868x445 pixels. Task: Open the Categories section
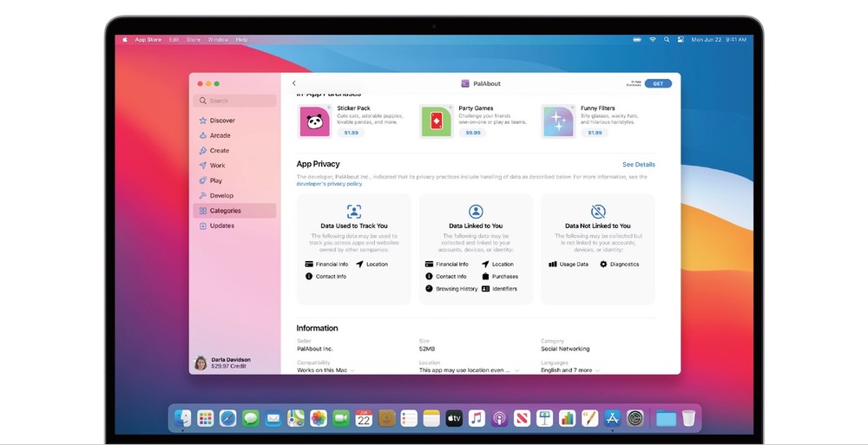click(x=234, y=210)
